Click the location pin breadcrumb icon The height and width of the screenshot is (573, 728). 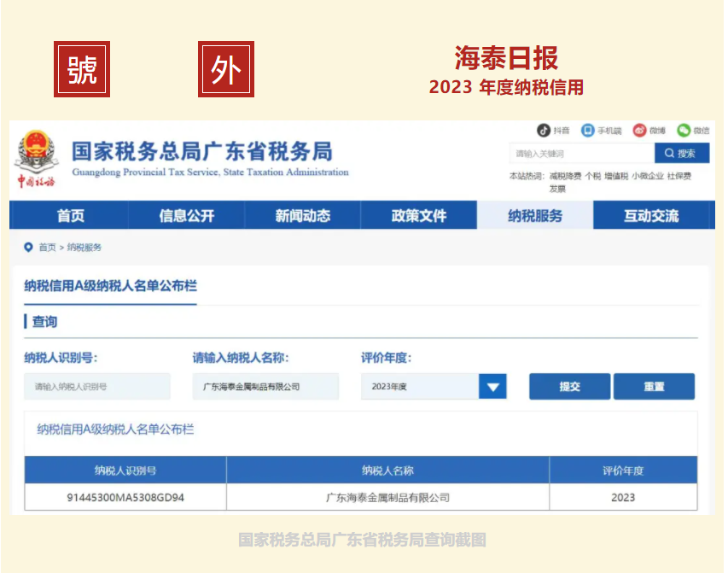[x=28, y=248]
